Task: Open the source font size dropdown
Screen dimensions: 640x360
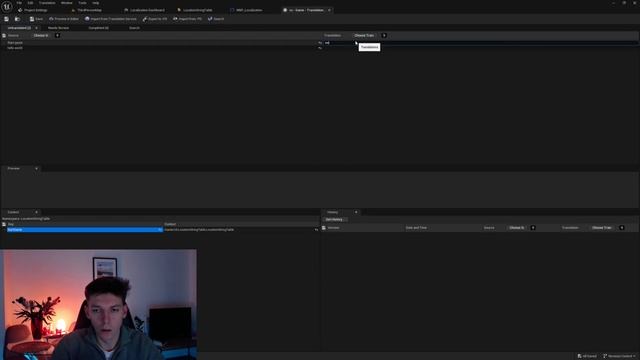Action: pyautogui.click(x=57, y=36)
